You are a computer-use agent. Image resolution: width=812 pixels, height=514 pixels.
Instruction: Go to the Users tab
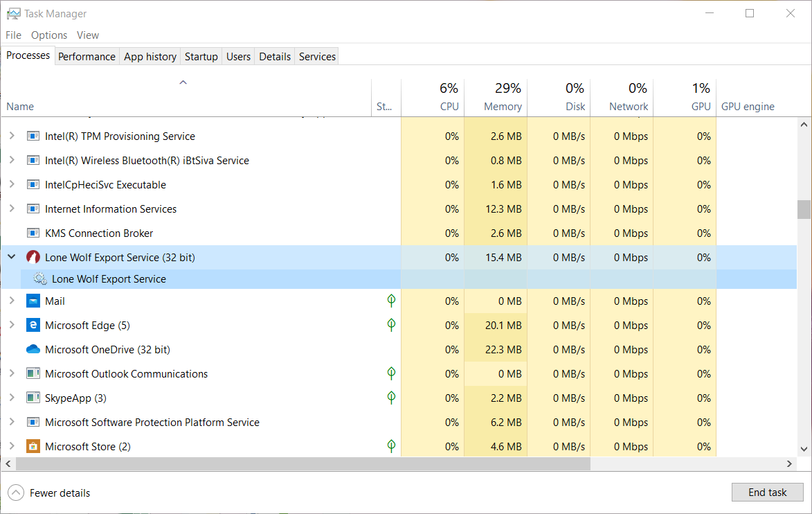pyautogui.click(x=238, y=57)
